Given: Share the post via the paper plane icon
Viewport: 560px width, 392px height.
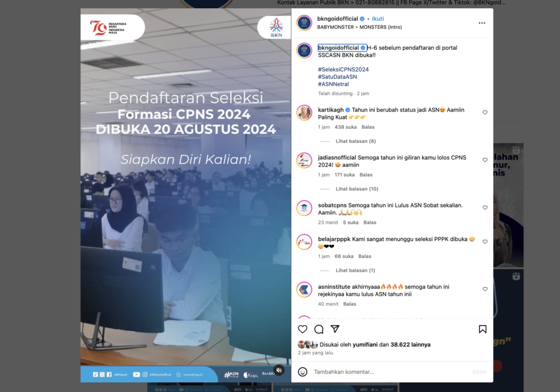Looking at the screenshot, I should coord(335,329).
